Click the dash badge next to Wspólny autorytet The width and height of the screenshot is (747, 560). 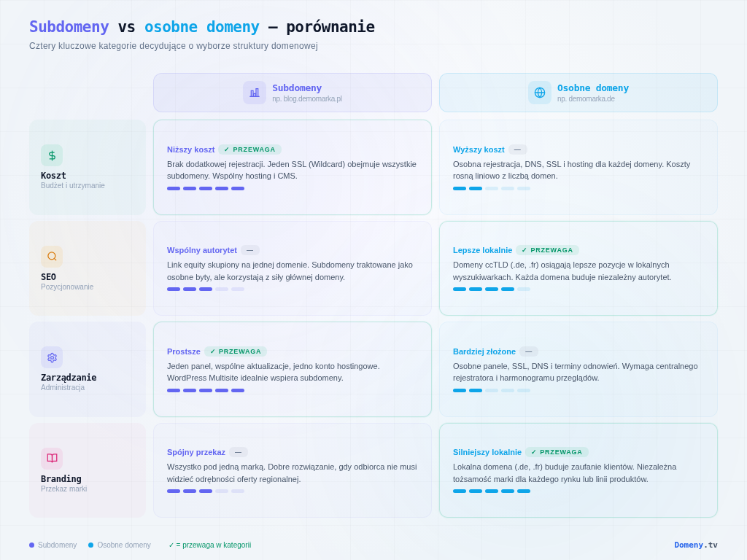250,250
